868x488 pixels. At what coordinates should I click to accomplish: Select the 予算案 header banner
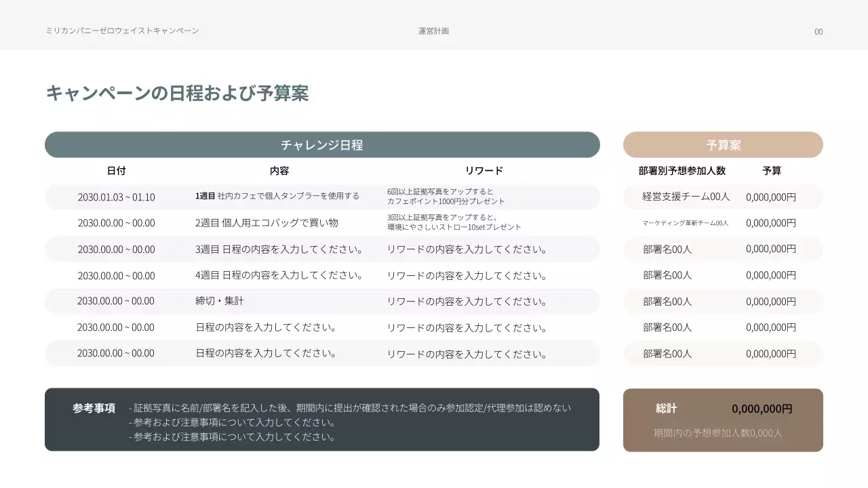point(723,144)
